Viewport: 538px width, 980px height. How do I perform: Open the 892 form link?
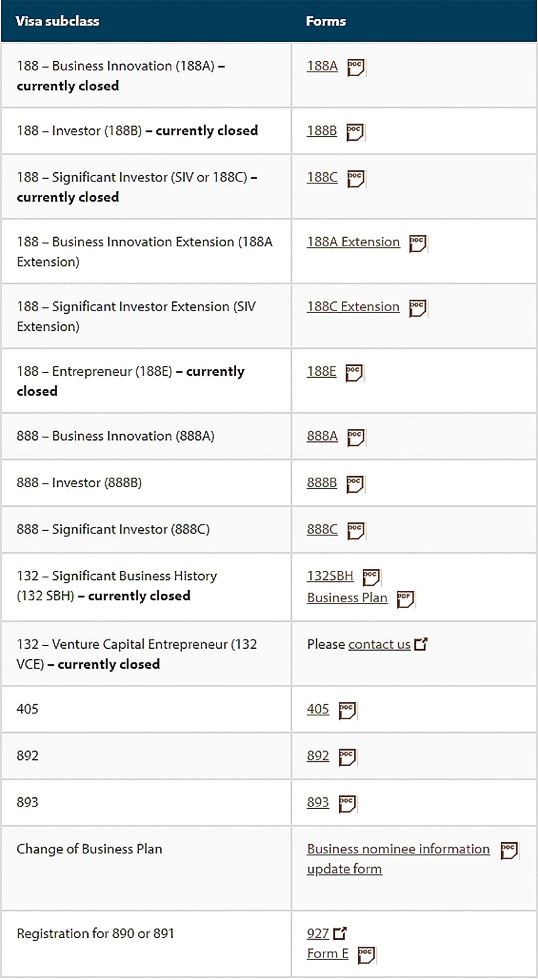coord(318,756)
